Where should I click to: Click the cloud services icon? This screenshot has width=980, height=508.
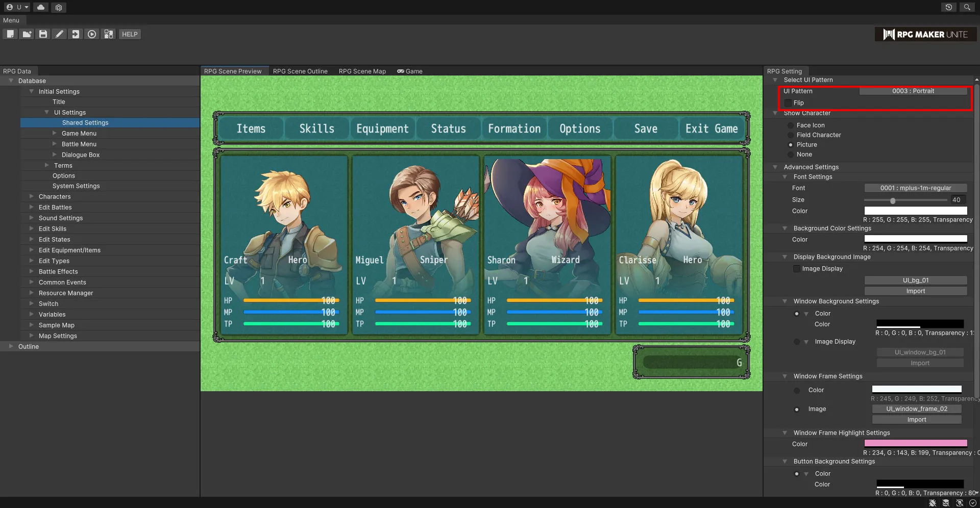pos(41,7)
